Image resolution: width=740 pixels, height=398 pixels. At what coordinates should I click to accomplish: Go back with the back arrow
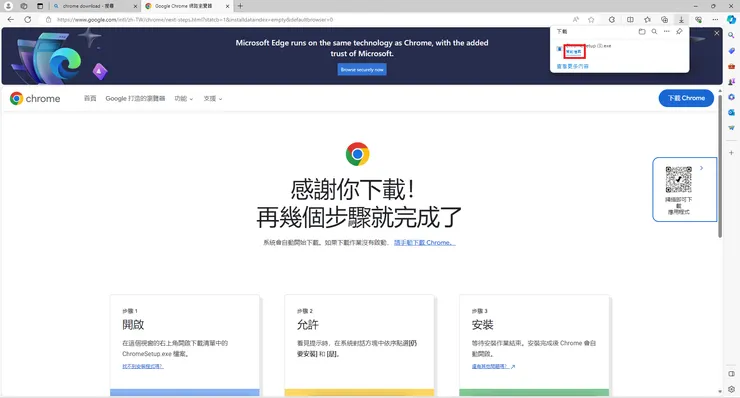click(11, 19)
